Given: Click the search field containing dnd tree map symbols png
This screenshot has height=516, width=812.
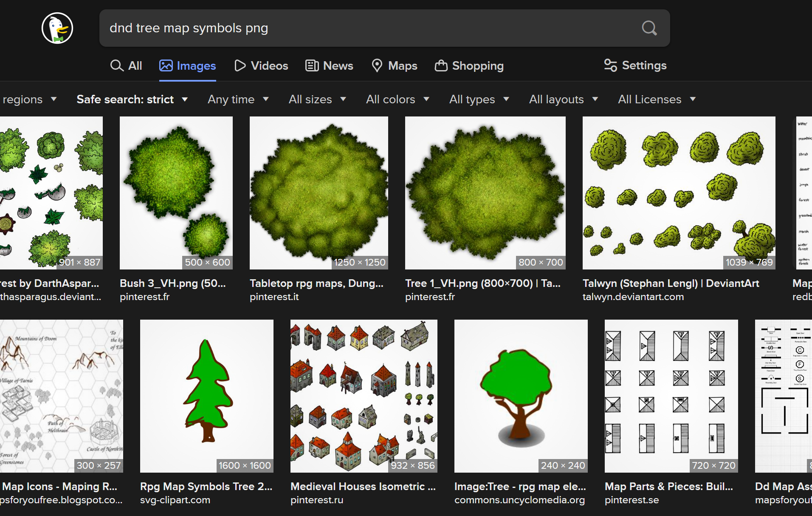Looking at the screenshot, I should click(x=384, y=28).
